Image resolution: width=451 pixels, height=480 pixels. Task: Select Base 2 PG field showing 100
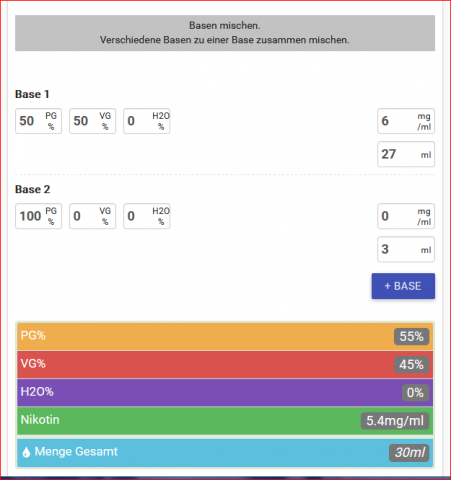[x=38, y=216]
